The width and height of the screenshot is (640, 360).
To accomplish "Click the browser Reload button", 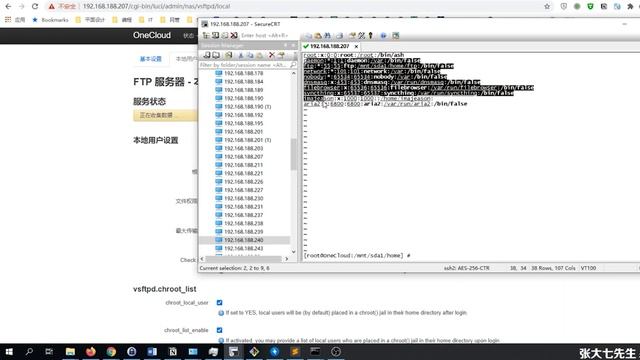I will 35,7.
